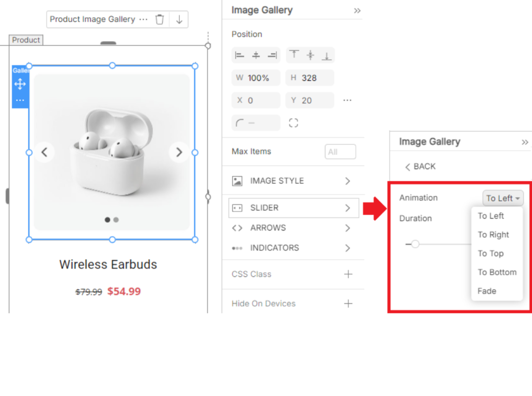This screenshot has width=532, height=396.
Task: Click the independent corners icon beside radius
Action: pyautogui.click(x=294, y=123)
